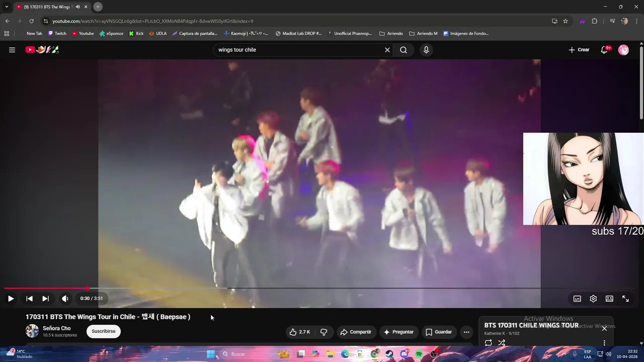Play the paused video
Screen dimensions: 644x362
pos(11,299)
